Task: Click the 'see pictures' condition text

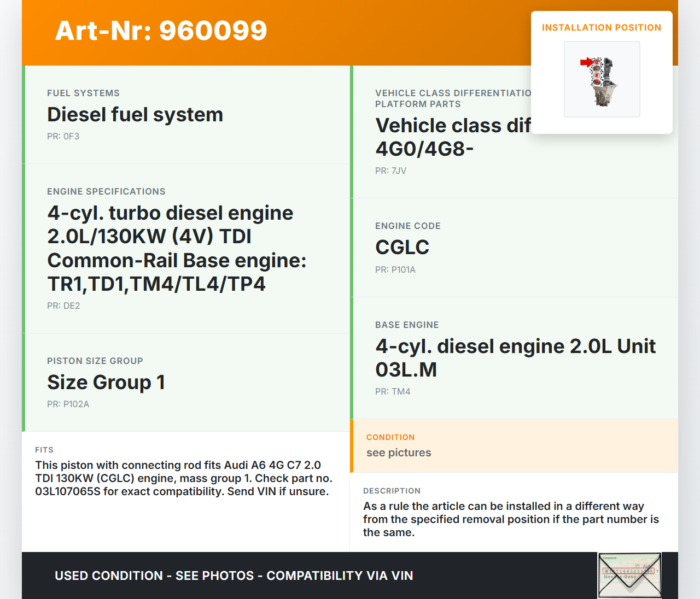Action: point(399,453)
